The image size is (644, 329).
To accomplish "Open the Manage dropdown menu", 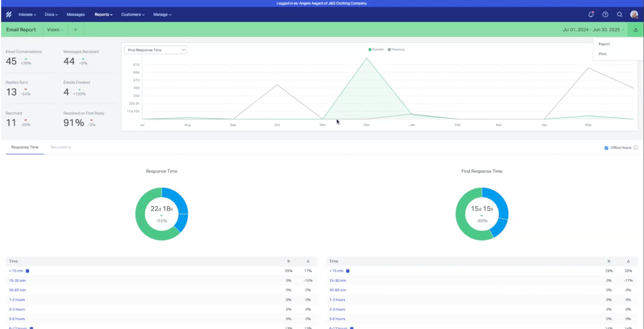I will point(162,15).
